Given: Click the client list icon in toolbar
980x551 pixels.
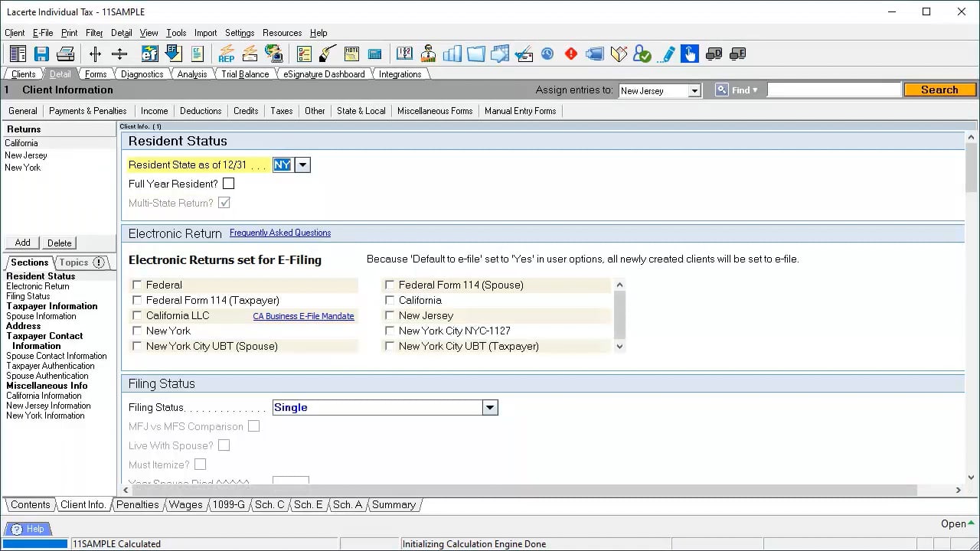Looking at the screenshot, I should [x=18, y=54].
